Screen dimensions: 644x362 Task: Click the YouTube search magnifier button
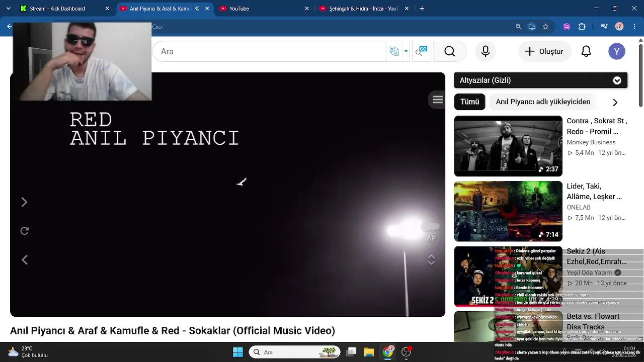[x=449, y=51]
